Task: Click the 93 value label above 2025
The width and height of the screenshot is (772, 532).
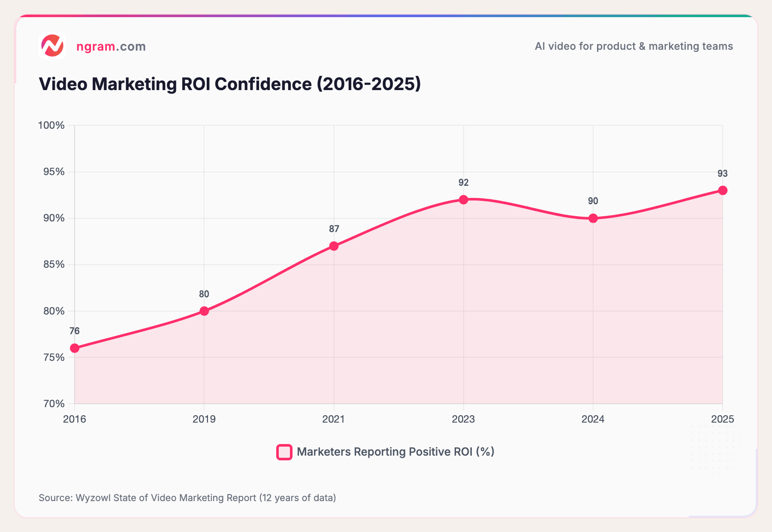Action: tap(723, 172)
